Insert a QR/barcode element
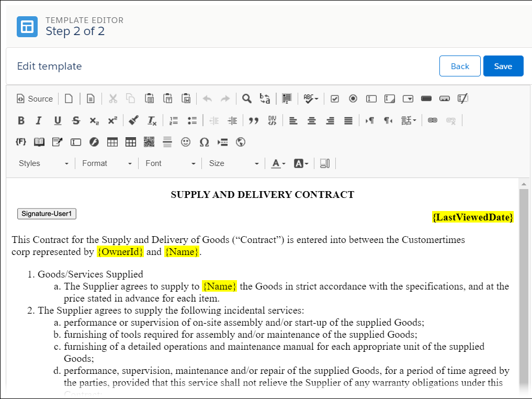Screen dimensions: 532x399 coord(149,142)
